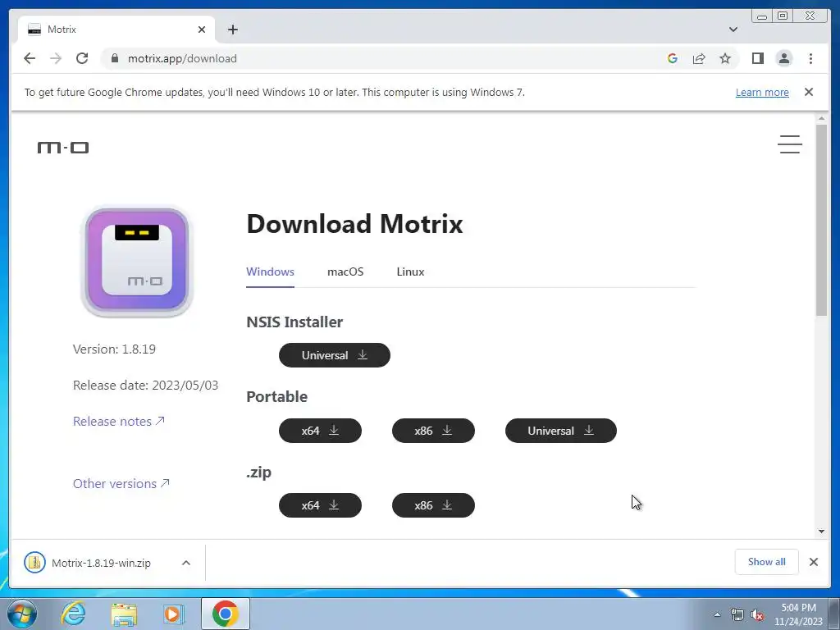
Task: Click the Motrix app icon image
Action: [x=137, y=261]
